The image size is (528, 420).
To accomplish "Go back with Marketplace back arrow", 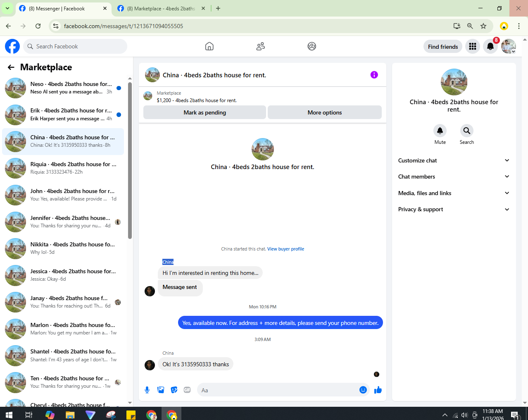I will (x=11, y=67).
